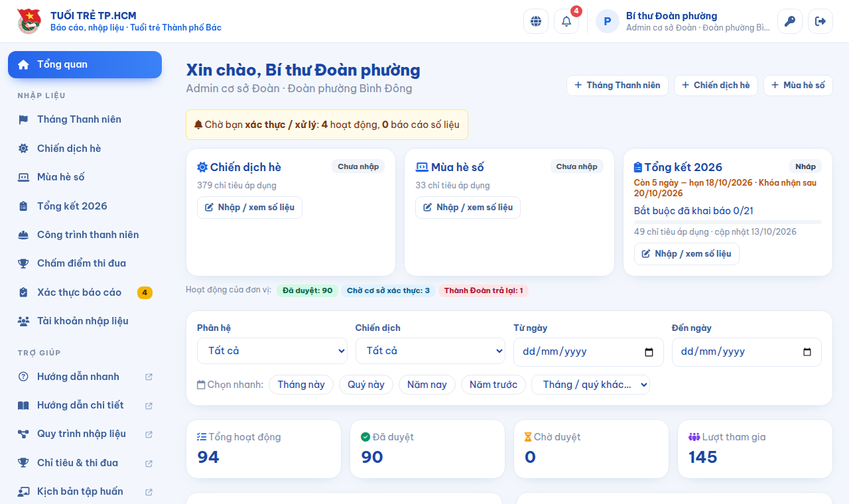Viewport: 849px width, 504px height.
Task: Open external link icon beside Hướng dẫn nhanh
Action: 149,377
